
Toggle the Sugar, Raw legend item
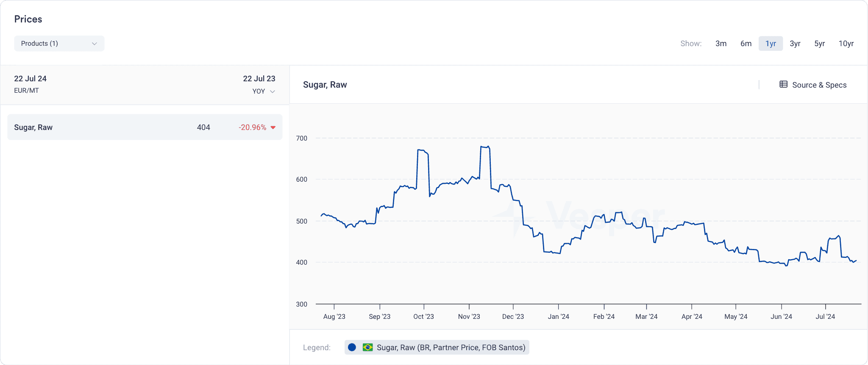click(437, 347)
